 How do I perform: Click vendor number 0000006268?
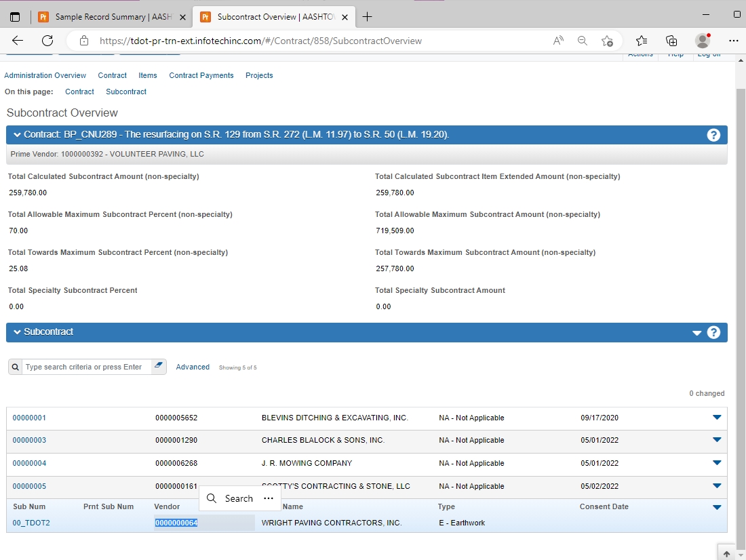pyautogui.click(x=176, y=463)
